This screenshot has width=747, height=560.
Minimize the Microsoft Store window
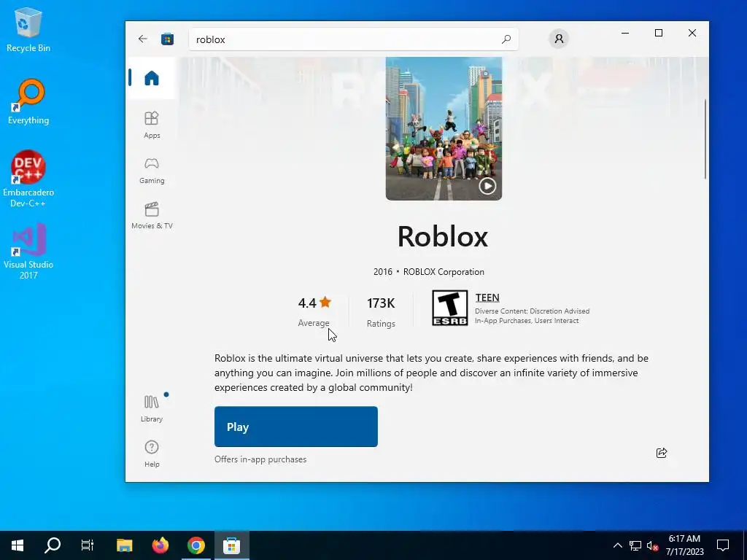coord(625,33)
